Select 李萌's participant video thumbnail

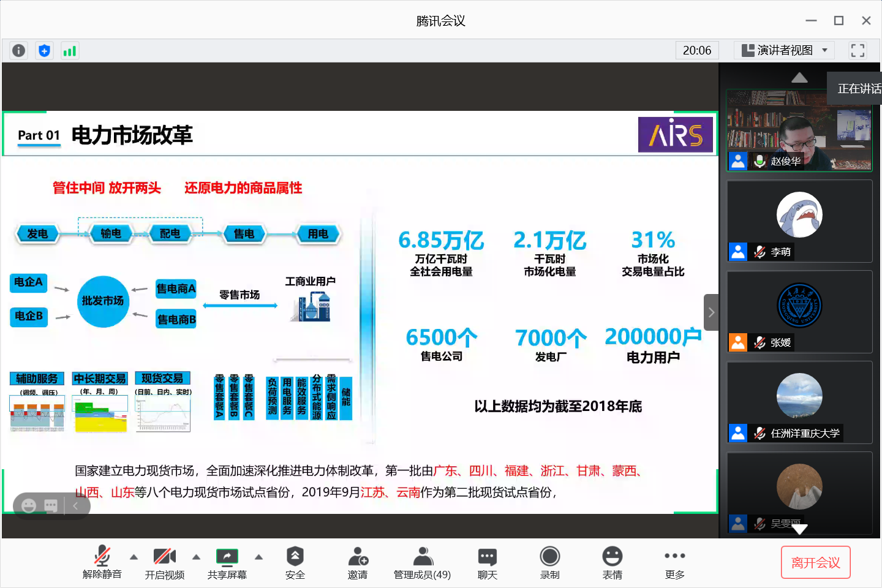point(799,221)
